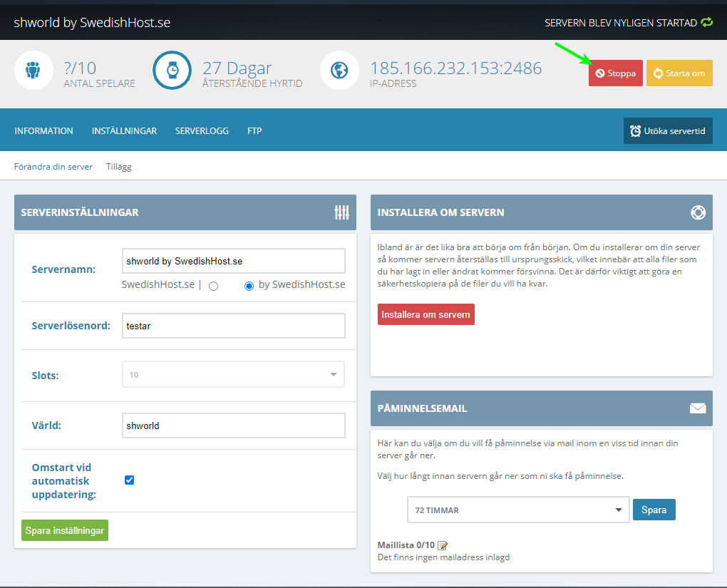Click the globe icon beside the IP address

[x=339, y=71]
